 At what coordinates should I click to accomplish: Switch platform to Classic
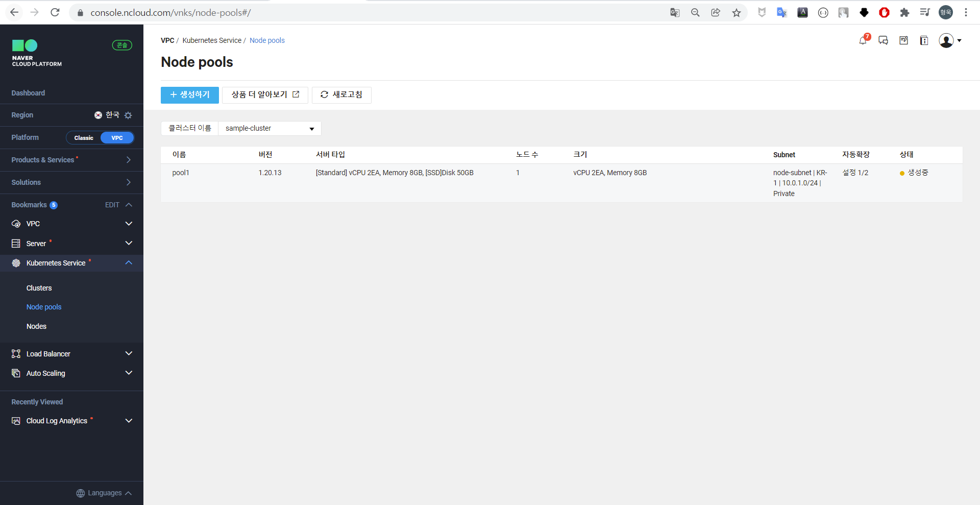point(84,138)
